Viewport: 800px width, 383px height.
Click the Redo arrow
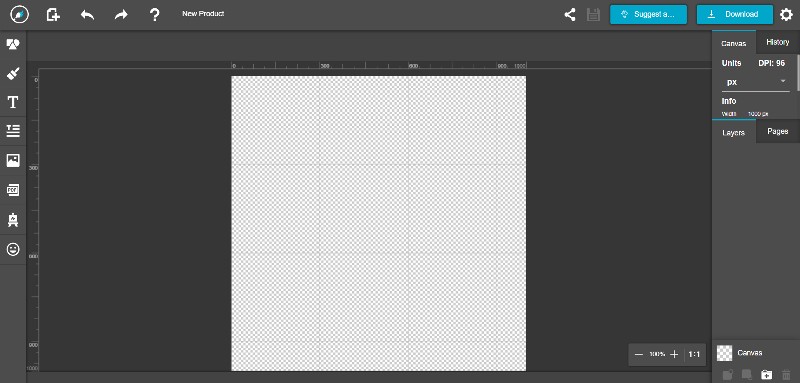coord(121,15)
